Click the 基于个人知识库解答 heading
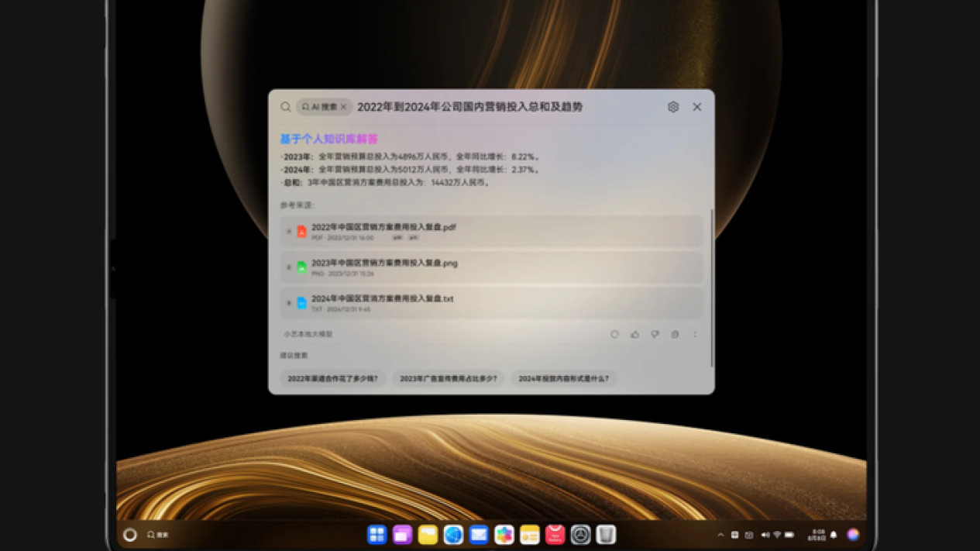Viewport: 980px width, 551px height. click(328, 139)
